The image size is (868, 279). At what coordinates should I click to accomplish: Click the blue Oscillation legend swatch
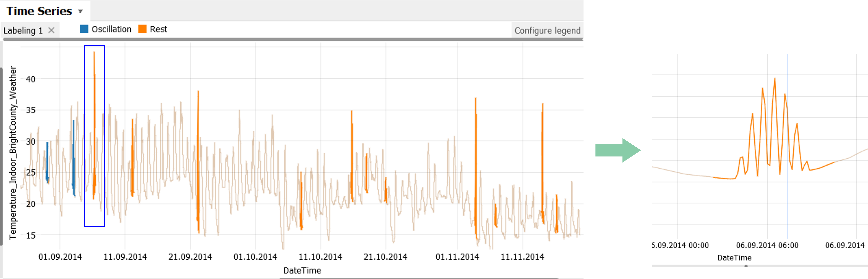click(84, 29)
